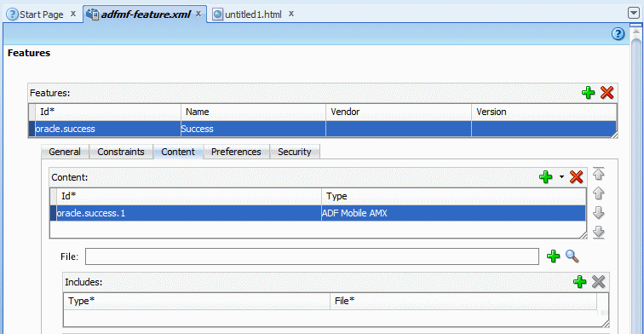Remove include with gray X icon
The width and height of the screenshot is (644, 334).
pos(598,281)
